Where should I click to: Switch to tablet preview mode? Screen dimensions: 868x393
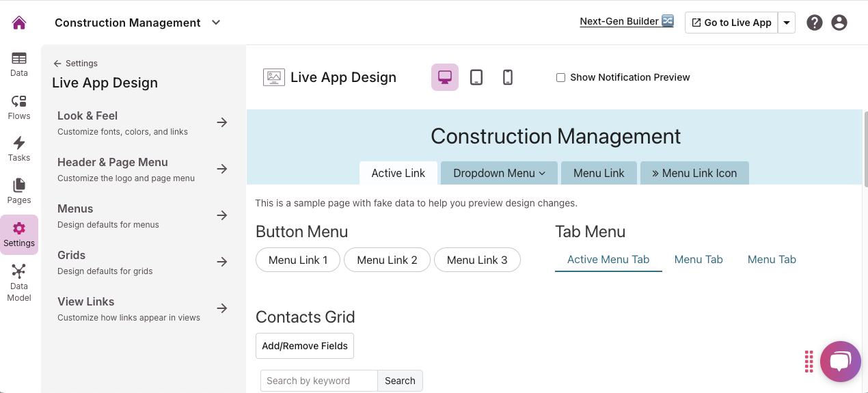(x=476, y=77)
